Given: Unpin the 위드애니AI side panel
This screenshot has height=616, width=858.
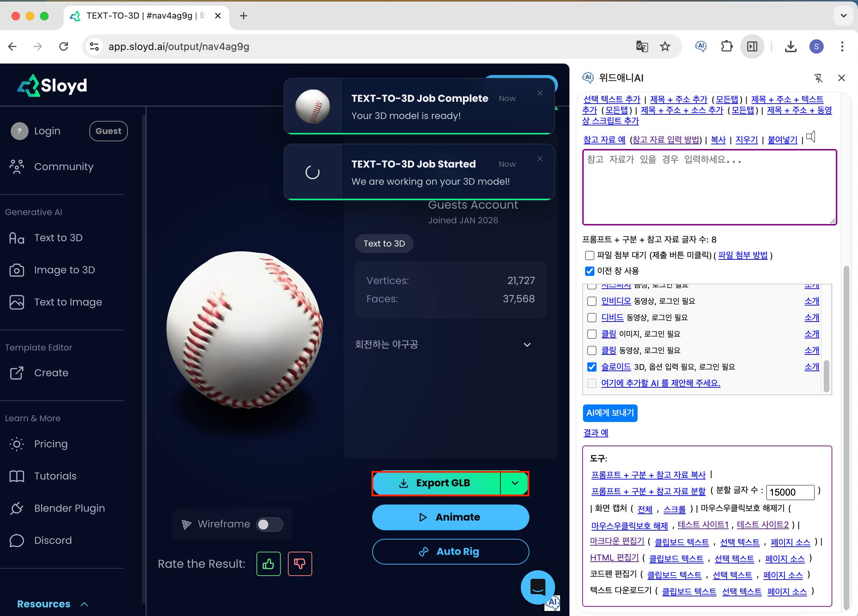Looking at the screenshot, I should click(818, 78).
